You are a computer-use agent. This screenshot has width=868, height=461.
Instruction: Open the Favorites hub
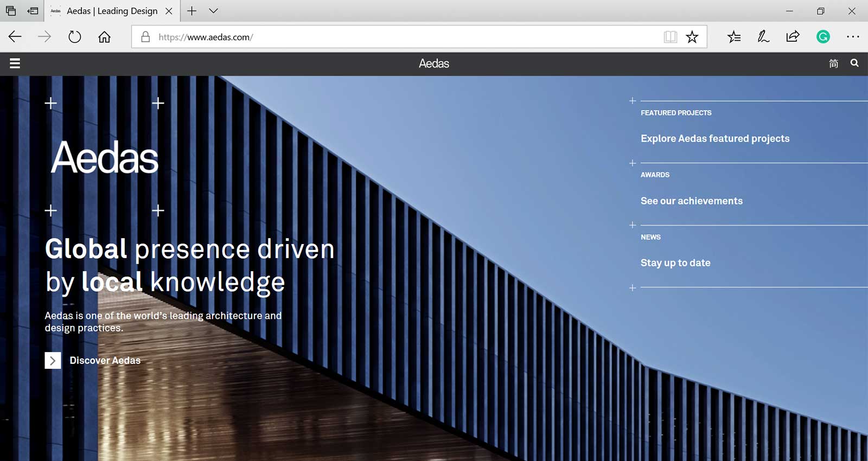[734, 37]
